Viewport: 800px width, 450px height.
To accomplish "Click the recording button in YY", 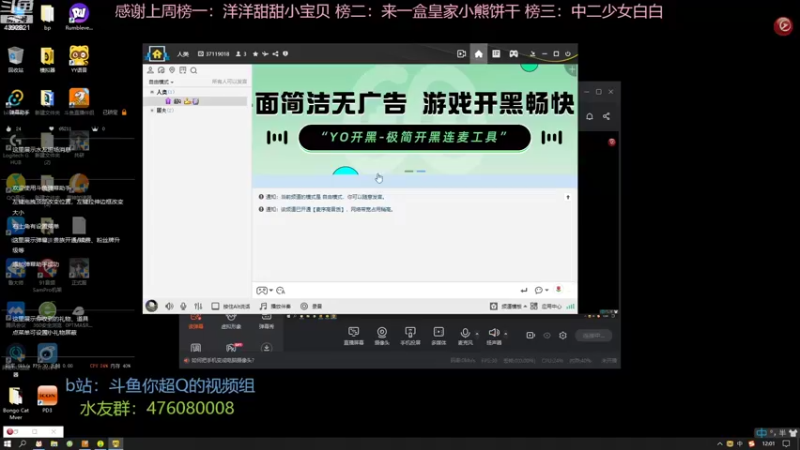I will (x=311, y=306).
